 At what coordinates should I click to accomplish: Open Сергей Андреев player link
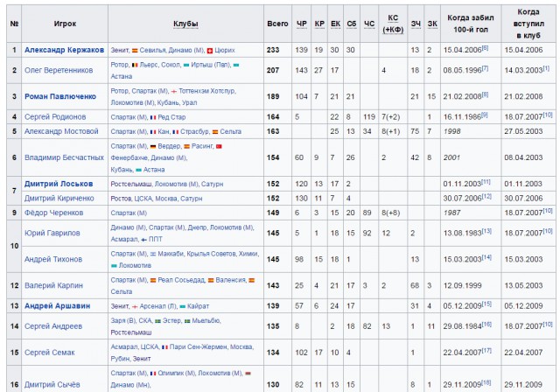(53, 326)
